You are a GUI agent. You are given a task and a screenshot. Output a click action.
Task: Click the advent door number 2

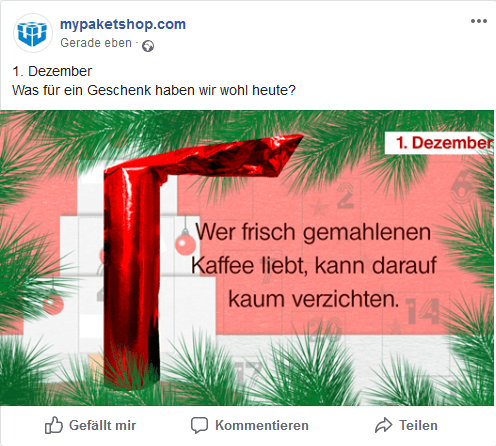pyautogui.click(x=345, y=197)
